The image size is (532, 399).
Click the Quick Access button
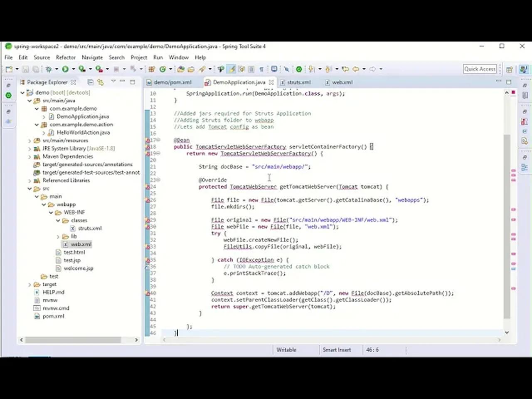tap(480, 69)
